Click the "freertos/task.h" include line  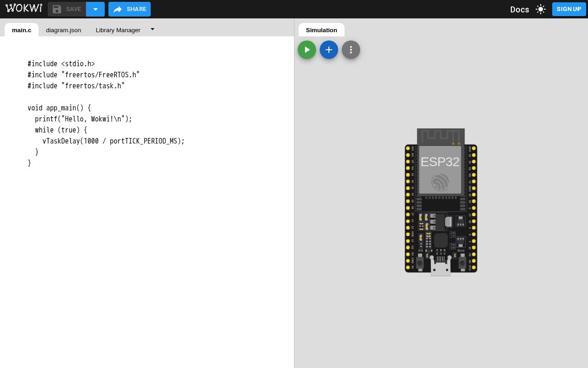[x=76, y=86]
